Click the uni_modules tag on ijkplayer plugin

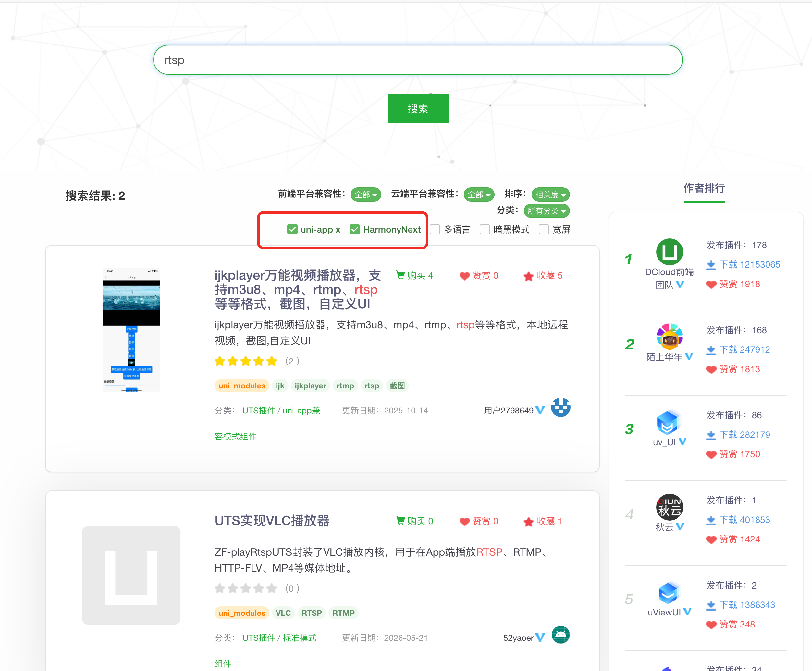242,386
